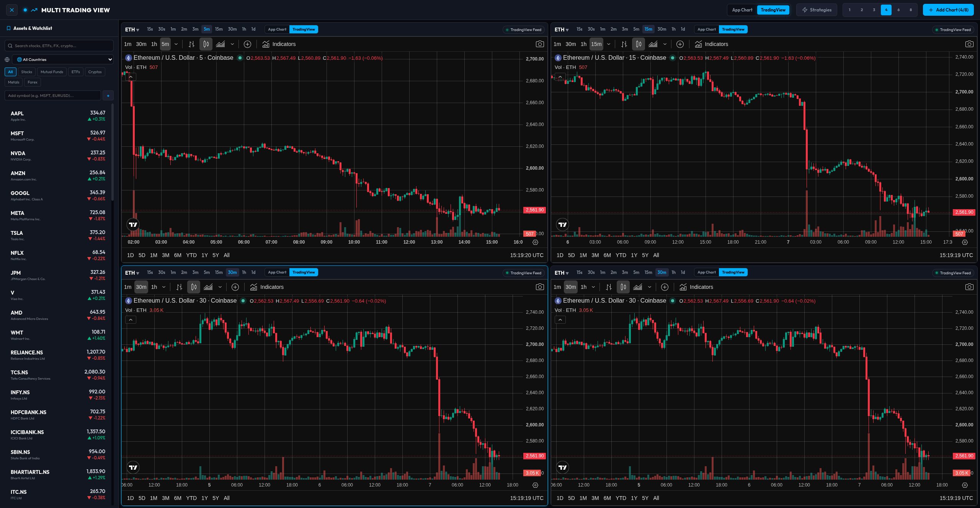The image size is (980, 508).
Task: Close the Multi Trading View panel
Action: coord(12,10)
